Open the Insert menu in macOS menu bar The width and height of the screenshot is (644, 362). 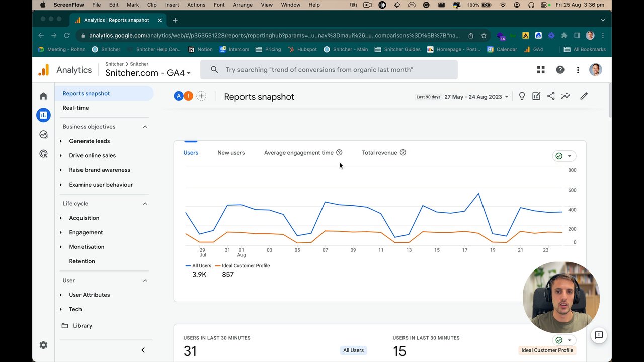point(172,5)
